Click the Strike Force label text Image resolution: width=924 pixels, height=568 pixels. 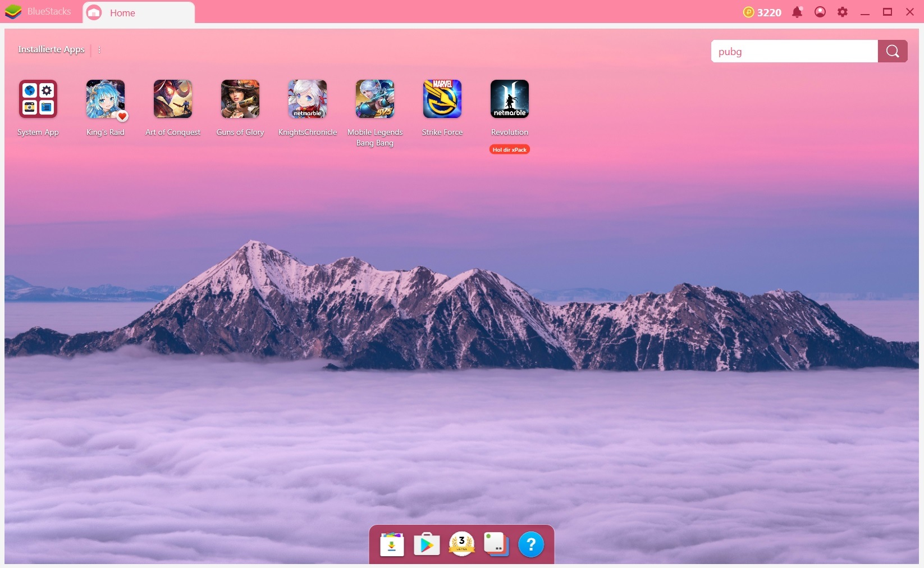coord(442,132)
